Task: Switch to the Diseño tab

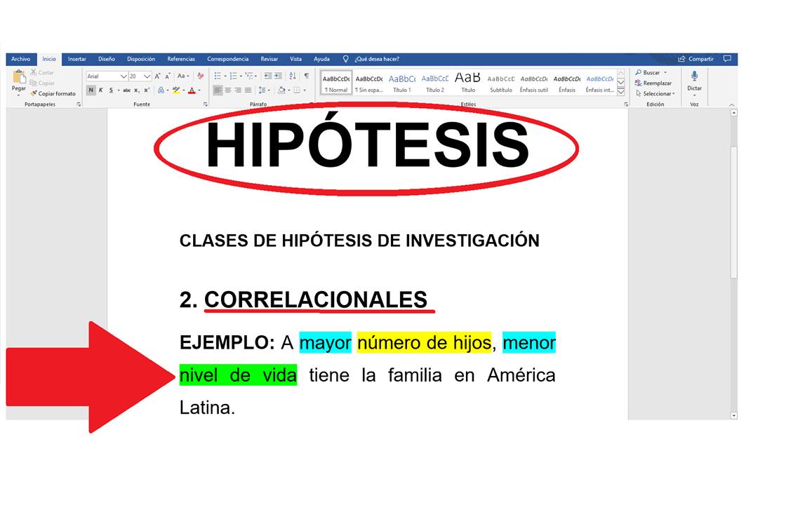Action: (107, 59)
